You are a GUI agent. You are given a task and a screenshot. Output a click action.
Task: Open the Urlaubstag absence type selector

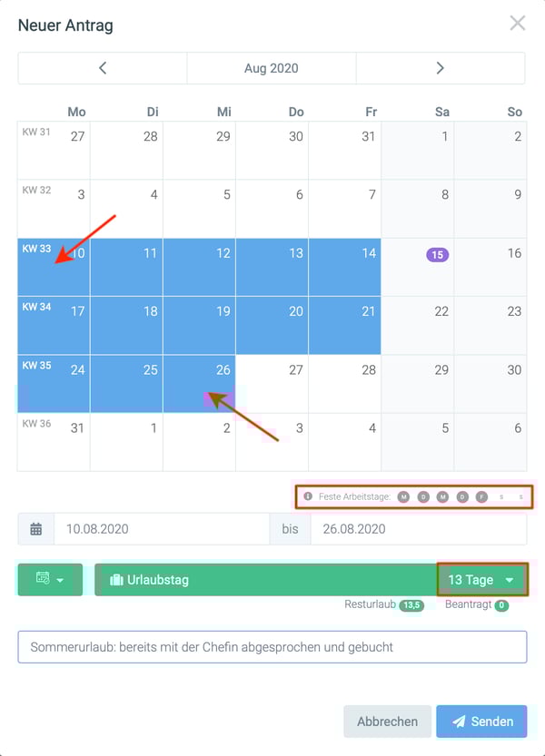(266, 580)
